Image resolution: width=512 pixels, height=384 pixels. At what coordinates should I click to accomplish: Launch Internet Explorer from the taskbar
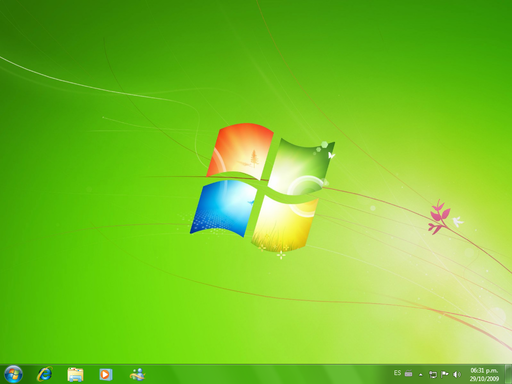[x=45, y=374]
